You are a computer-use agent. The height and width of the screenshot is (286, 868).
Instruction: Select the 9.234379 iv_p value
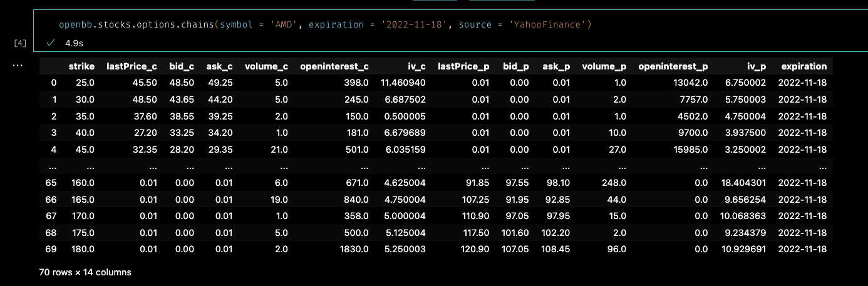745,233
